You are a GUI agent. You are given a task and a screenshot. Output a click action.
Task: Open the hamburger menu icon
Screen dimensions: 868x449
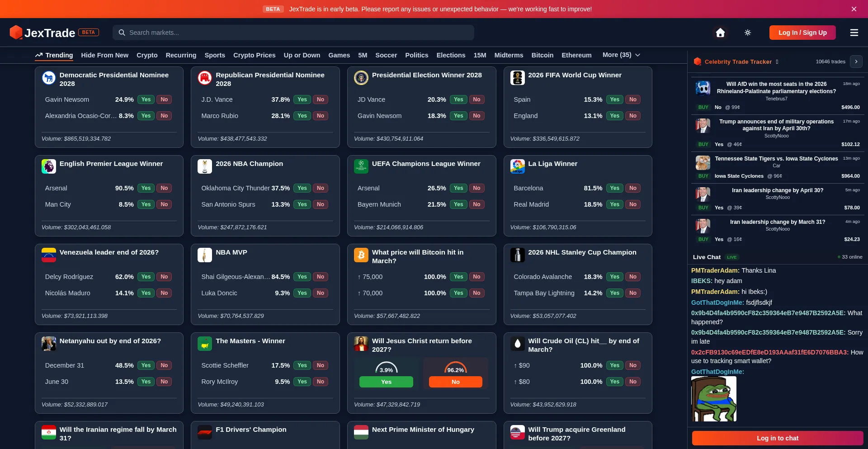tap(854, 33)
